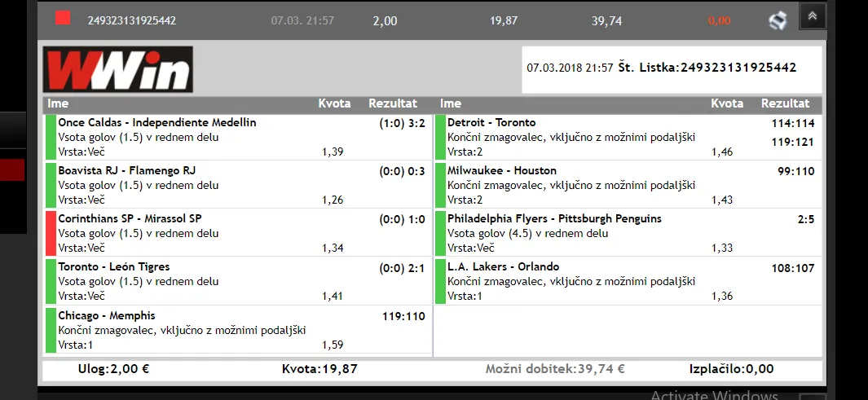Click the odds 1,34 for Corinthians SP
The height and width of the screenshot is (400, 868).
[x=333, y=248]
